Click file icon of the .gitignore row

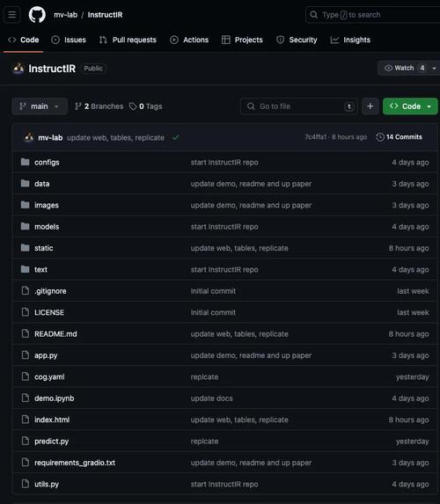coord(26,291)
